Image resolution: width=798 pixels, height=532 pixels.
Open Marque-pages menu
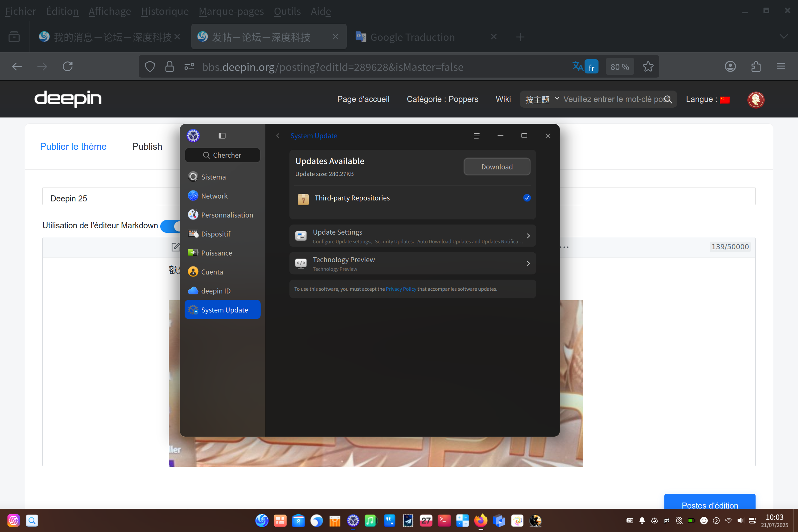point(231,11)
